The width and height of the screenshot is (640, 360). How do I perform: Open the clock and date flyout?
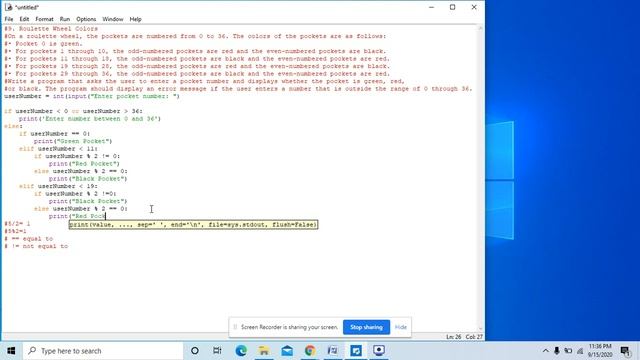pyautogui.click(x=600, y=351)
